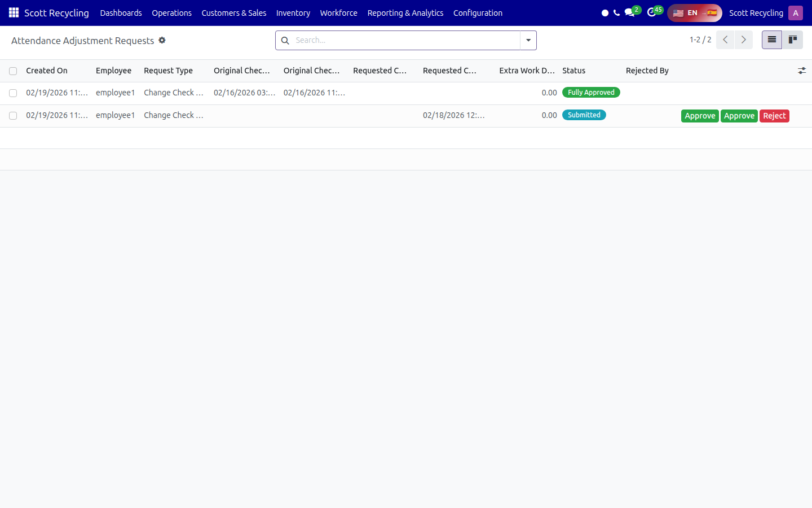Focus the Search input field
The height and width of the screenshot is (508, 812).
406,41
